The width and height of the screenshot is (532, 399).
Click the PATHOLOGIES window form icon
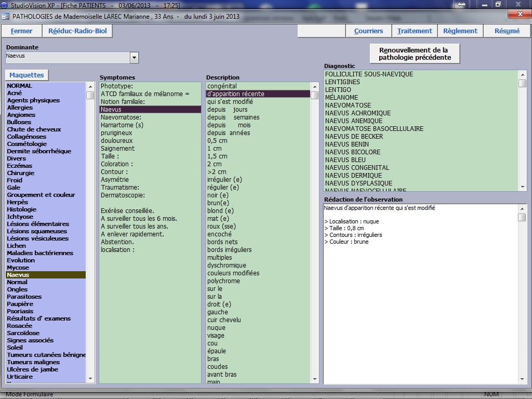(x=6, y=16)
